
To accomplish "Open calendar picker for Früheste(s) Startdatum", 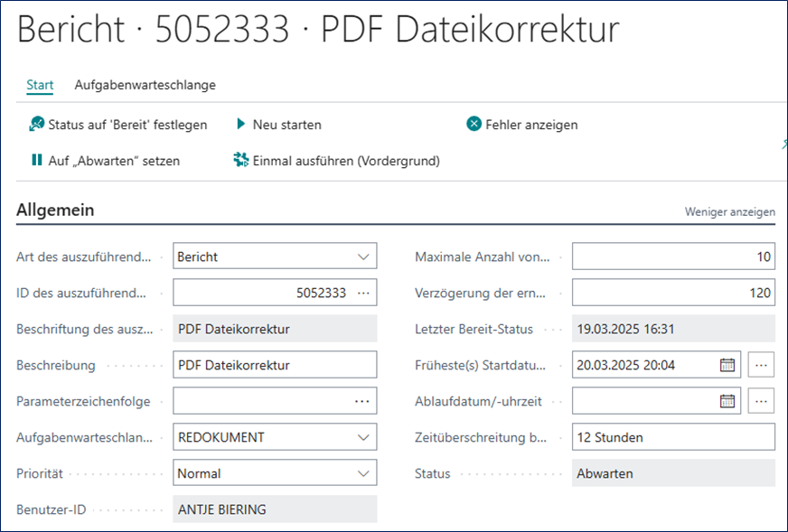I will [727, 365].
